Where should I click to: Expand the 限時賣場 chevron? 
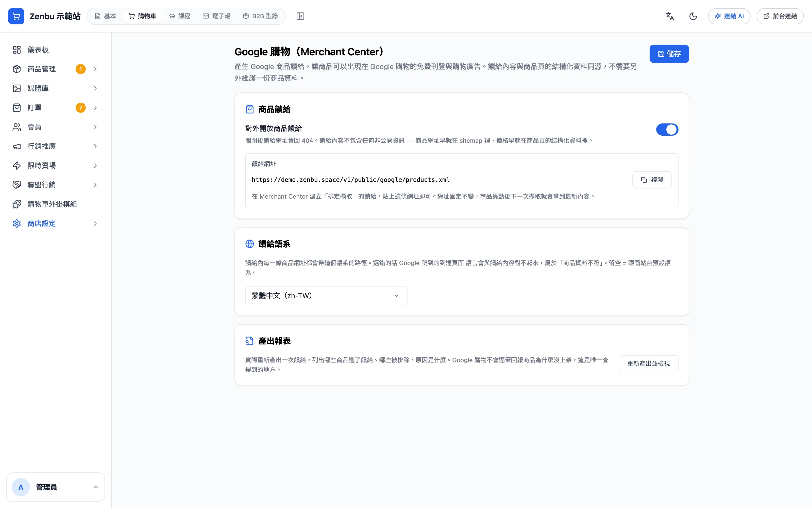pyautogui.click(x=95, y=166)
